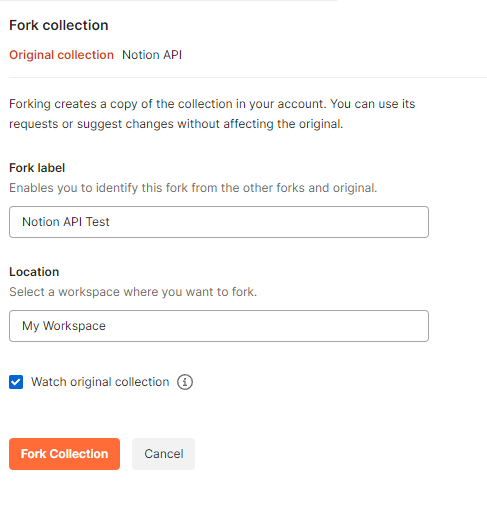The width and height of the screenshot is (487, 519).
Task: Click the Enables you to identify this fork hint
Action: pos(193,188)
